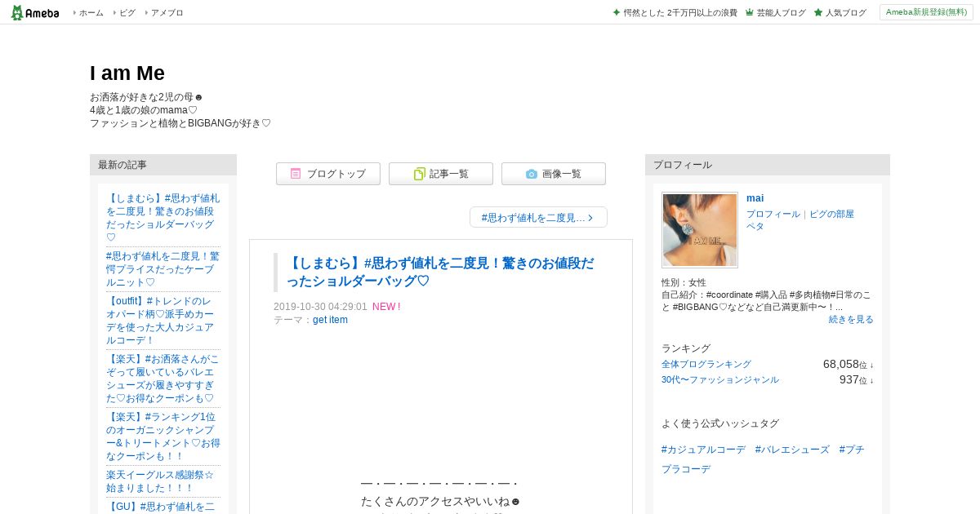Open 芸能人ブログ link
The height and width of the screenshot is (514, 980).
click(x=781, y=13)
